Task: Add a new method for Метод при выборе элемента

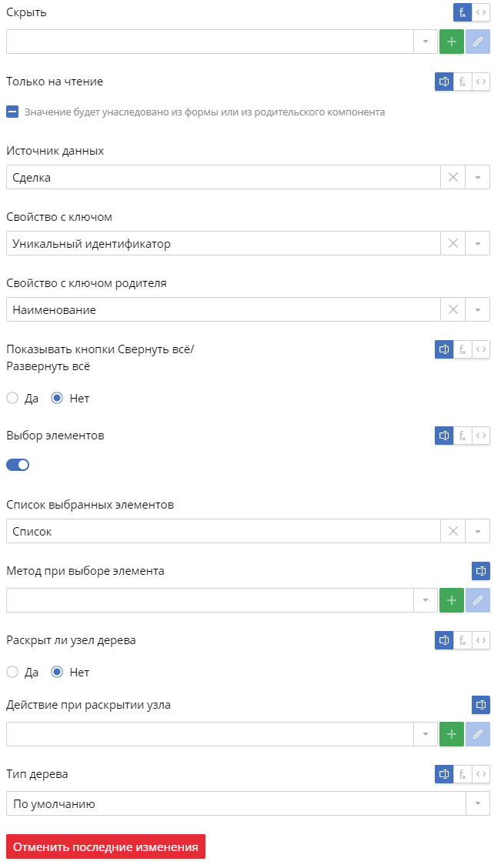Action: 451,600
